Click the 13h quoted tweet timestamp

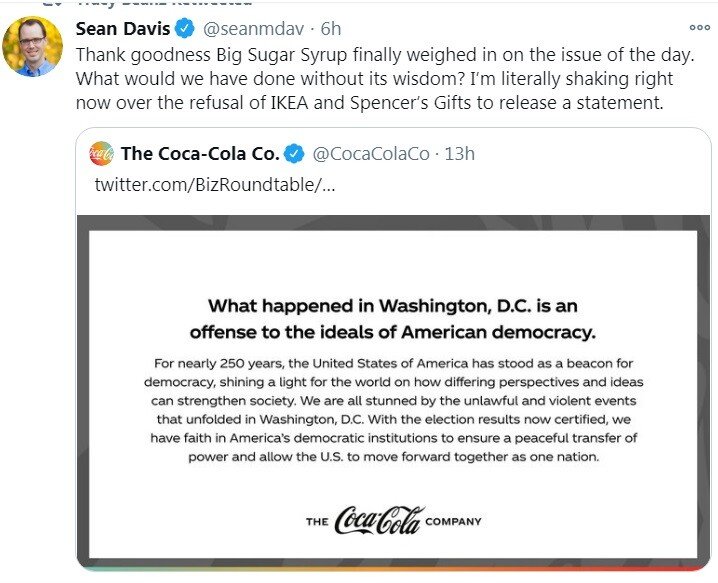pyautogui.click(x=460, y=154)
